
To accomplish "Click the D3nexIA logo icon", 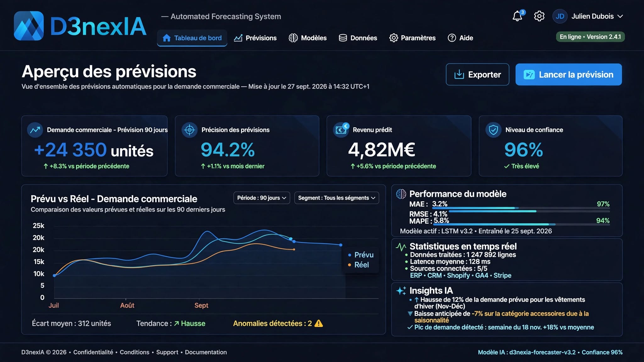I will [29, 26].
